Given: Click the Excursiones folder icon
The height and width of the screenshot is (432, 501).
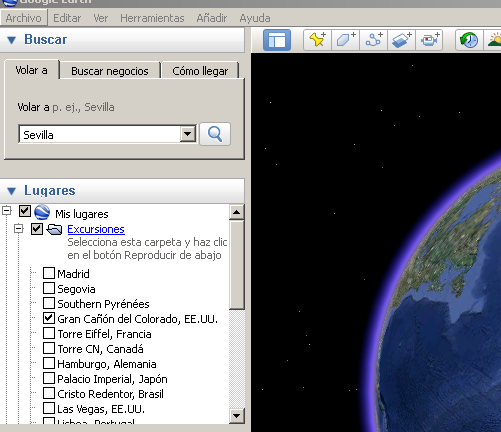Looking at the screenshot, I should coord(54,229).
